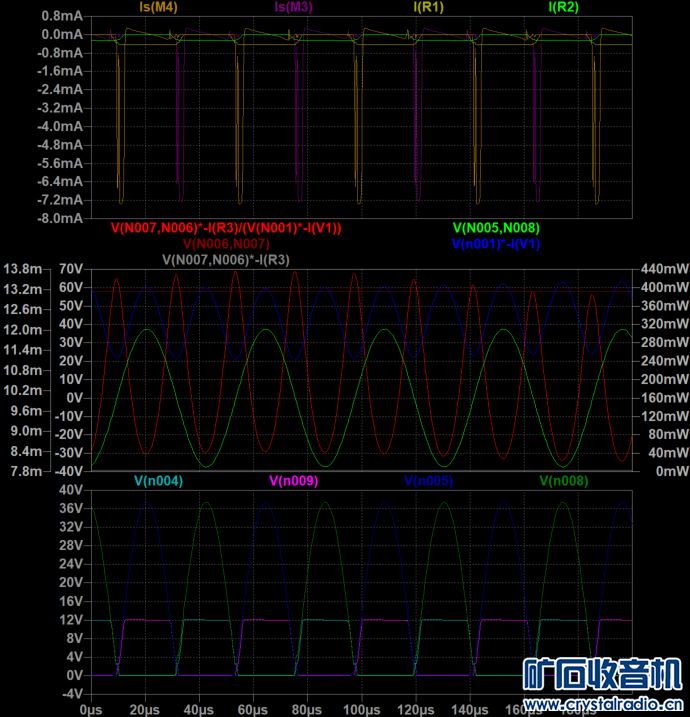Viewport: 690px width, 717px height.
Task: Select the V(n005) trace label
Action: point(428,481)
